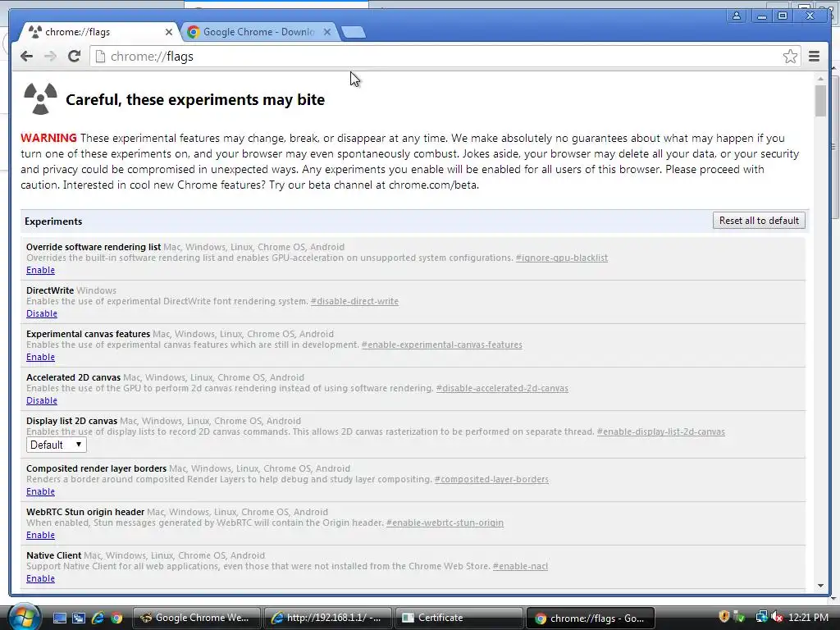Open the #ignore-gpu-blacklist anchor link
The width and height of the screenshot is (840, 630).
pos(561,258)
